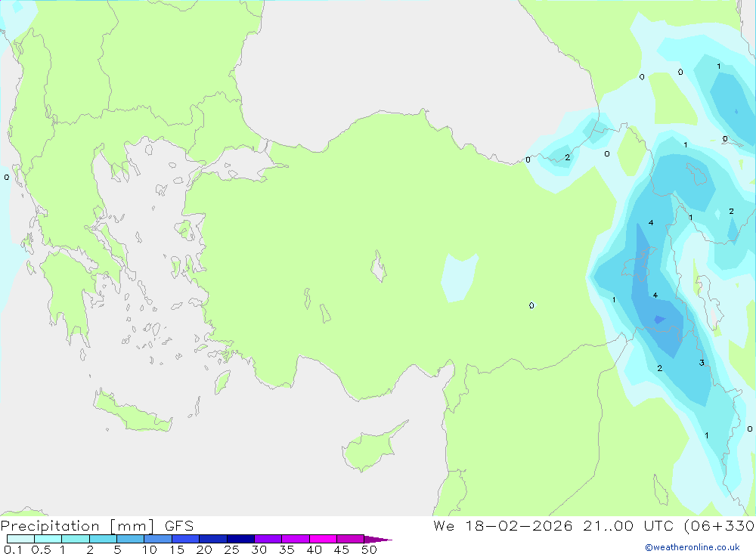Click the pale cyan patch in central Turkey
The height and width of the screenshot is (554, 756).
[x=459, y=277]
